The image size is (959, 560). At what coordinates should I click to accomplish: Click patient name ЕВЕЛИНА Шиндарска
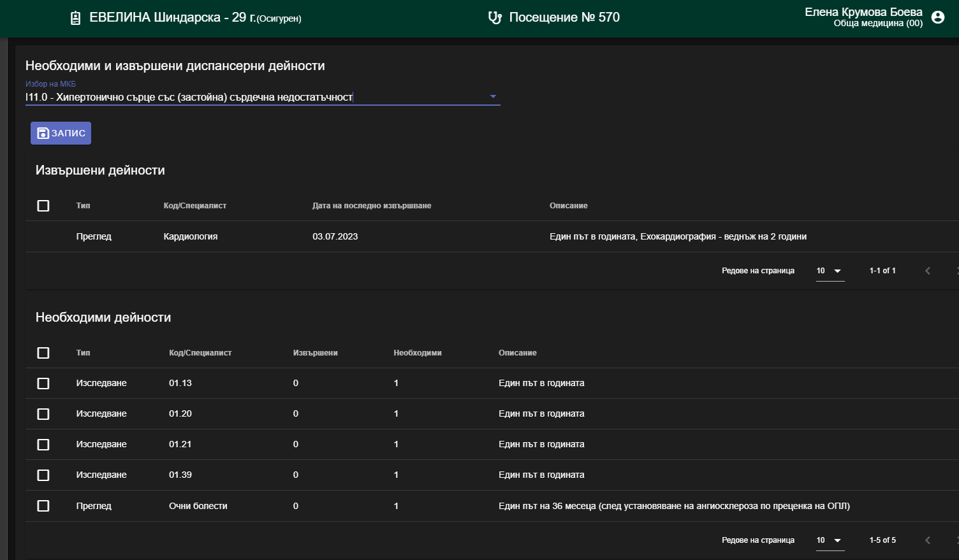[155, 17]
